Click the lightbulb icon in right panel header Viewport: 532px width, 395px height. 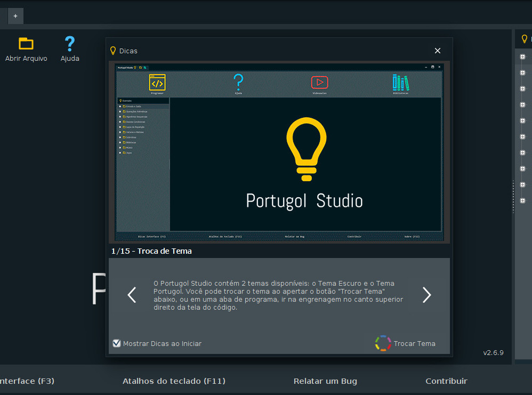click(x=524, y=39)
